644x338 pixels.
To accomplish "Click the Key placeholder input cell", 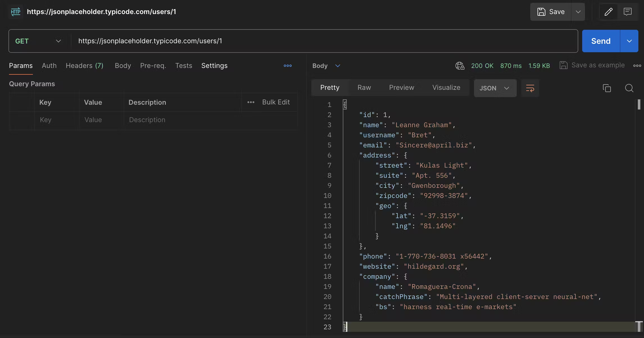I will [56, 120].
